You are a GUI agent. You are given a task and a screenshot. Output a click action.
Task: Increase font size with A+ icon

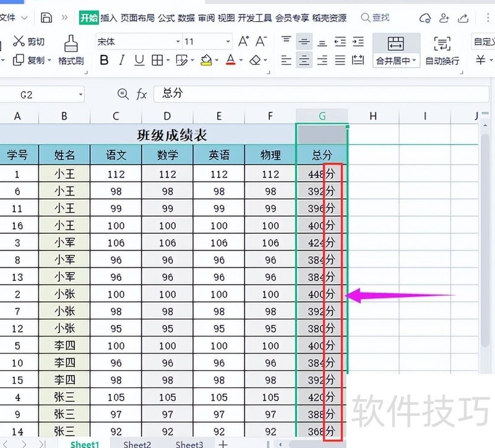pos(243,41)
